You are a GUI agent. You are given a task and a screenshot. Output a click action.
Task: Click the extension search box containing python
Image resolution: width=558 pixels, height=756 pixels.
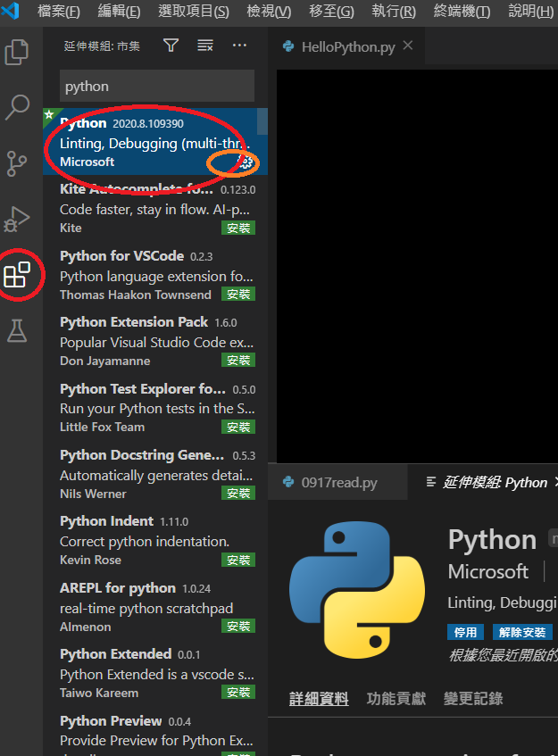(157, 87)
